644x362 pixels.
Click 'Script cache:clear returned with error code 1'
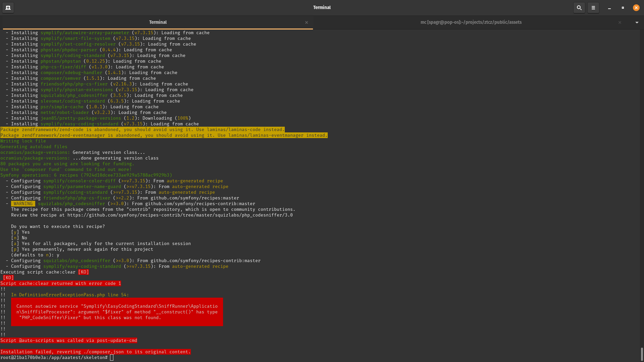(61, 284)
